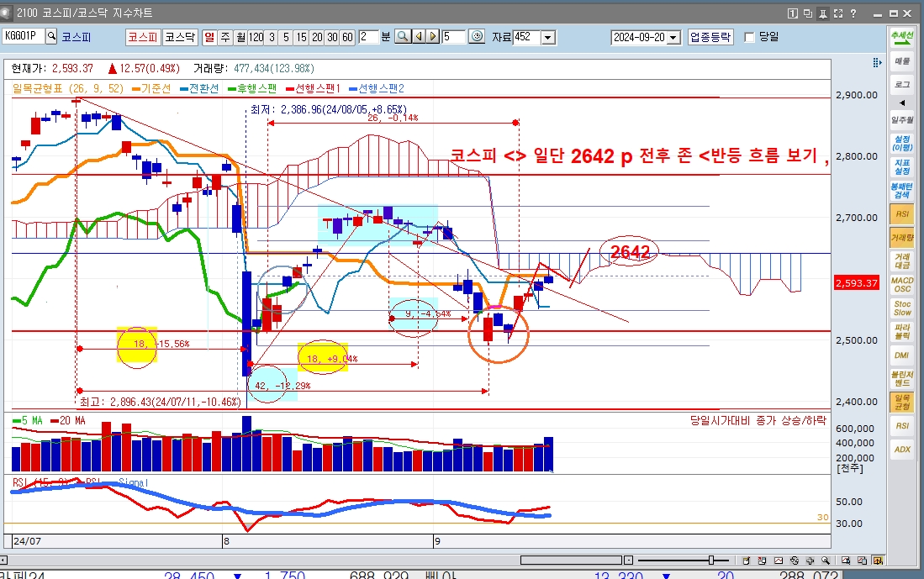Click the magnifier search icon beside code KG601P
924x579 pixels.
[51, 37]
